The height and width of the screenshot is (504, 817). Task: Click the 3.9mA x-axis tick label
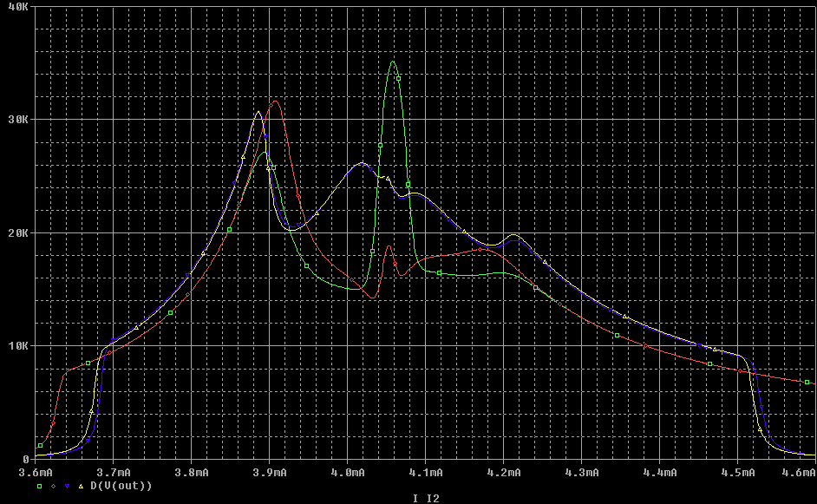(269, 473)
